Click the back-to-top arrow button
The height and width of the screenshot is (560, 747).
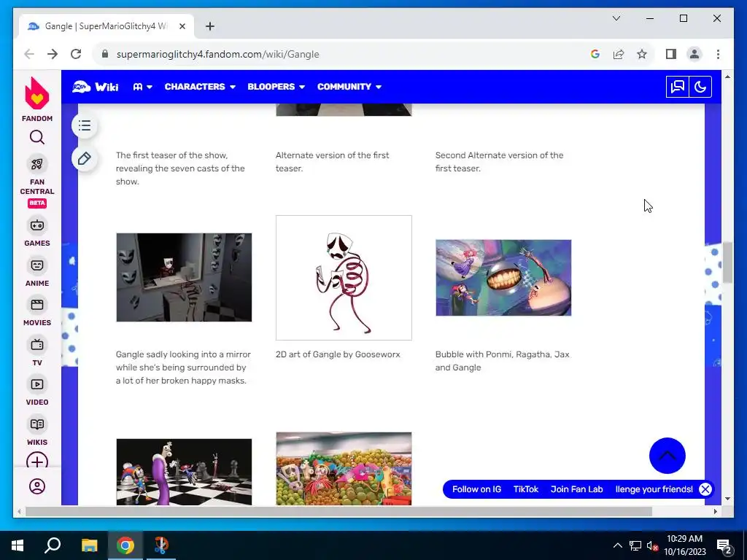[x=667, y=456]
